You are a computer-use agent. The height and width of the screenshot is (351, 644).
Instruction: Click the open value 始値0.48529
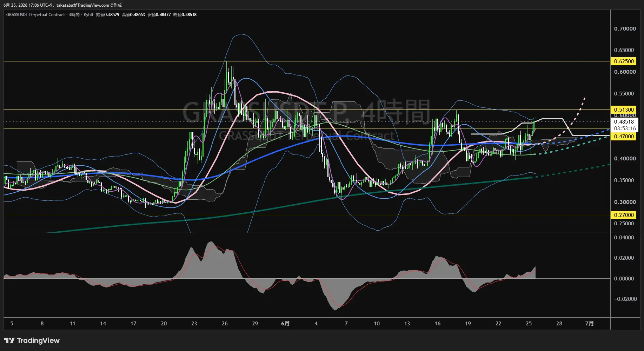coord(107,15)
